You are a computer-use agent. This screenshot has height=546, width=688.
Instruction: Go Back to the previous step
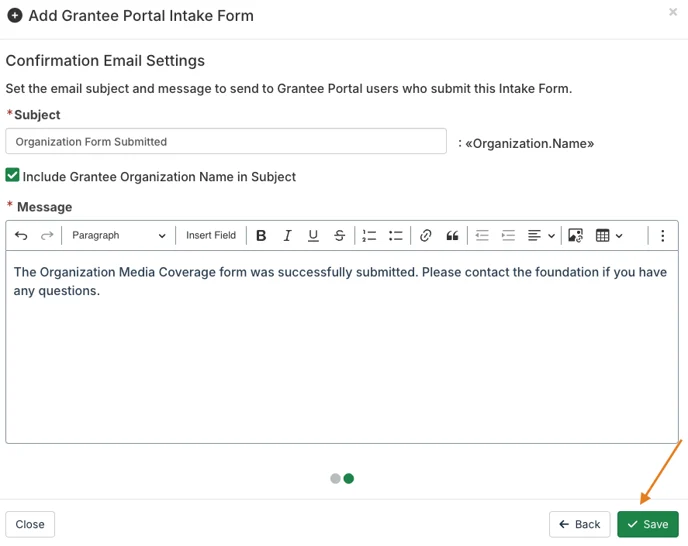pos(579,524)
